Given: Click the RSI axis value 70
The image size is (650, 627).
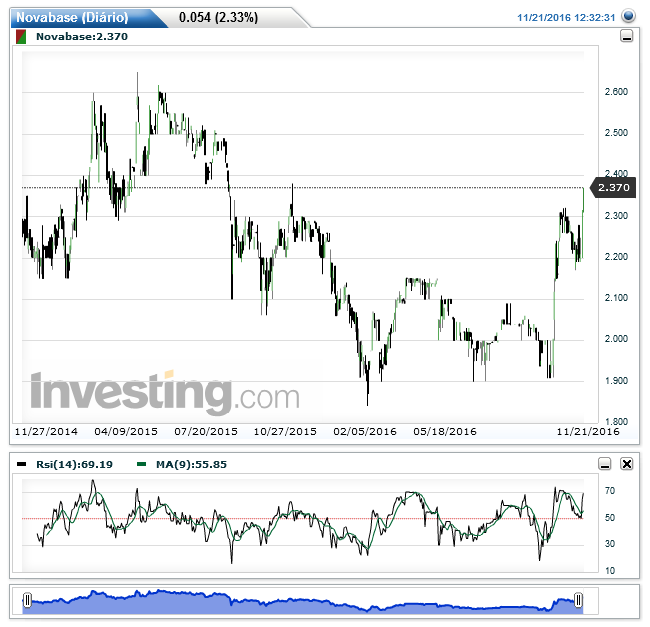Looking at the screenshot, I should click(x=610, y=491).
